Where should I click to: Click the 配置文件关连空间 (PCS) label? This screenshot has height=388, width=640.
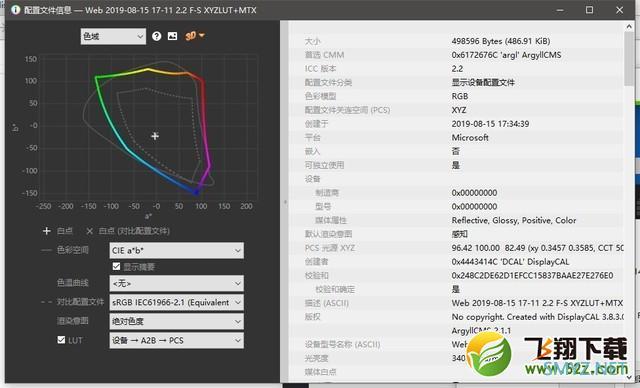click(347, 110)
